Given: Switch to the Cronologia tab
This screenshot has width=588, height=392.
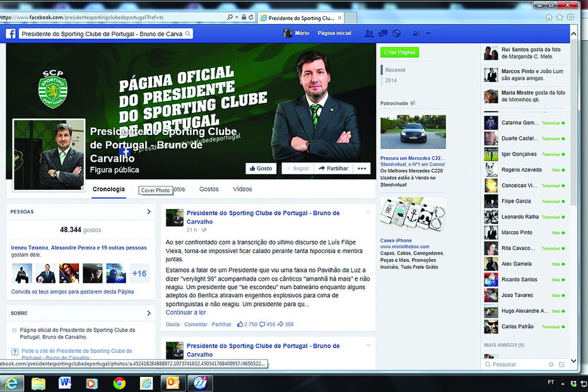Looking at the screenshot, I should tap(108, 189).
